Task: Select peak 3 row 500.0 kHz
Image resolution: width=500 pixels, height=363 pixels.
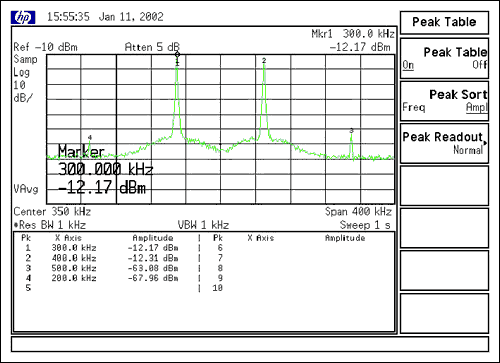Action: [102, 268]
